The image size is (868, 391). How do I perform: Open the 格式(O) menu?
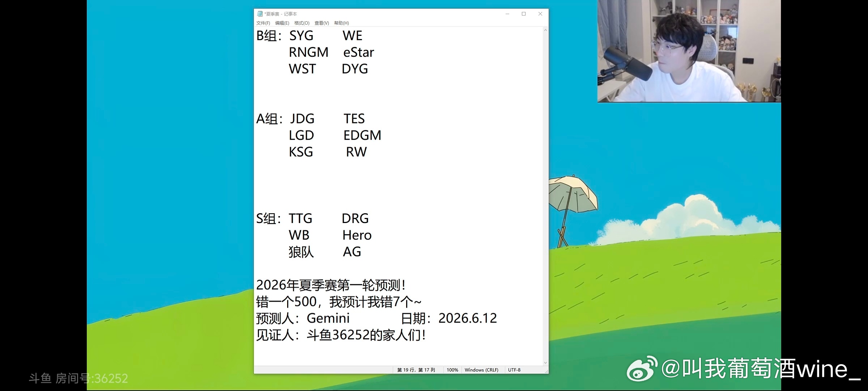302,23
